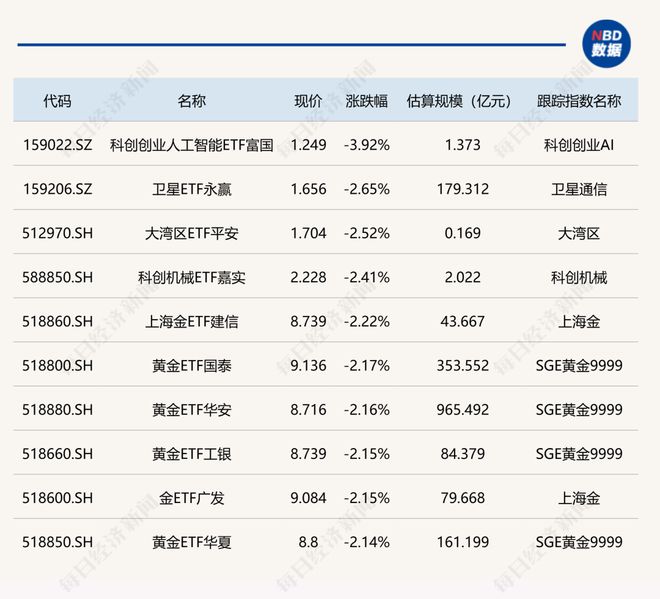Click the -2.22% change value
The height and width of the screenshot is (599, 660).
(x=367, y=322)
